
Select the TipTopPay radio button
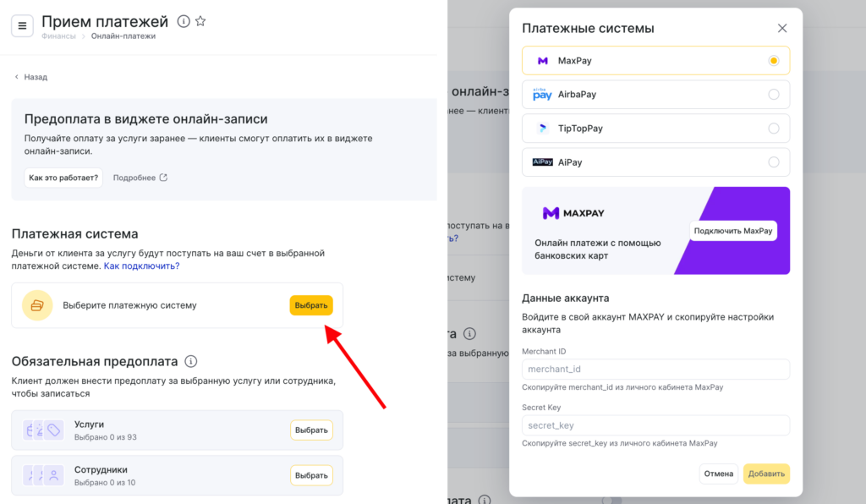pyautogui.click(x=773, y=129)
